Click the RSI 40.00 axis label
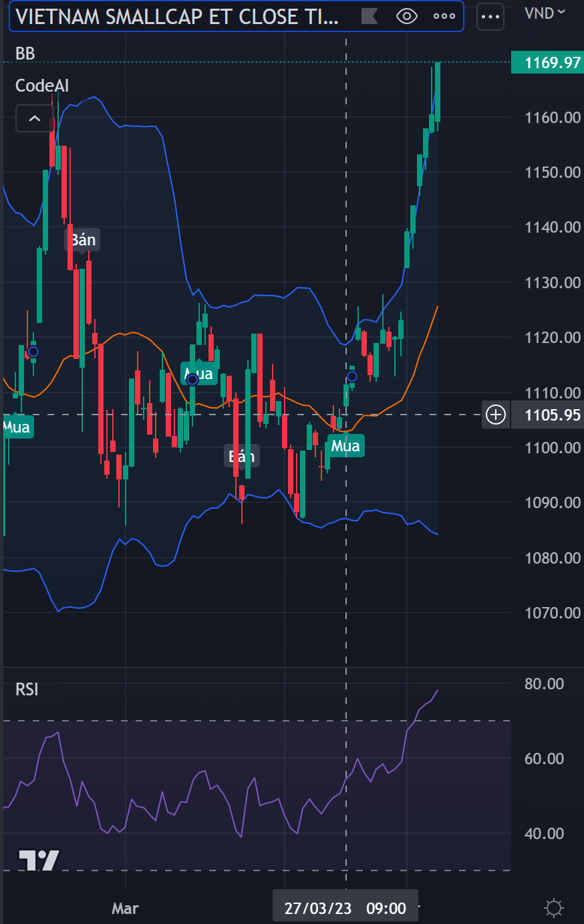 [544, 834]
